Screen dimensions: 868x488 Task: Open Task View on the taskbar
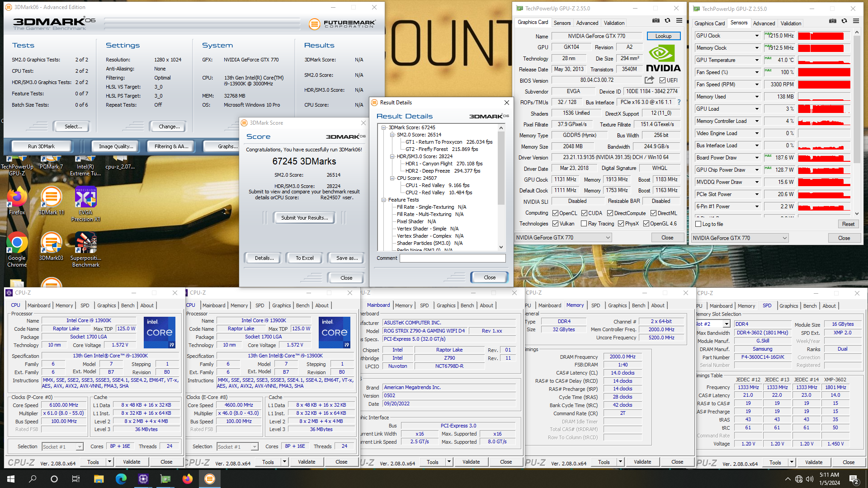tap(76, 479)
